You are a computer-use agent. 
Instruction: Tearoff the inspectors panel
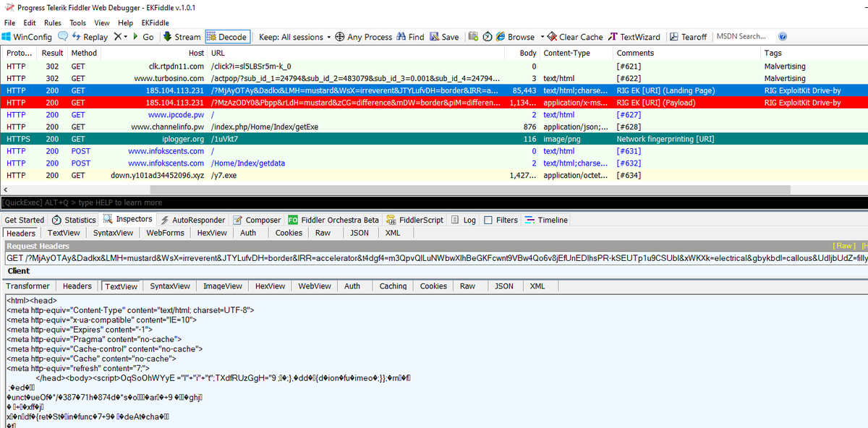click(689, 37)
